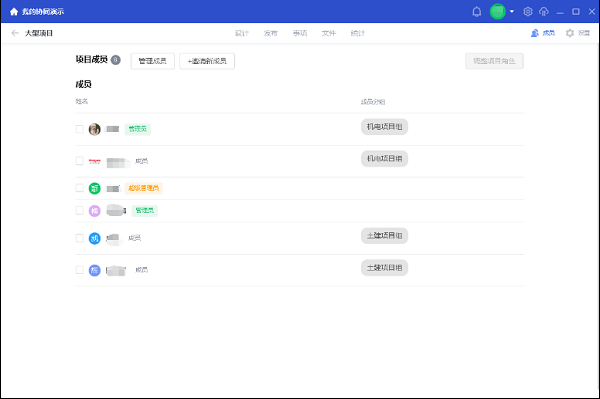Open the 成员 members icon tab
This screenshot has width=600, height=399.
tap(543, 33)
